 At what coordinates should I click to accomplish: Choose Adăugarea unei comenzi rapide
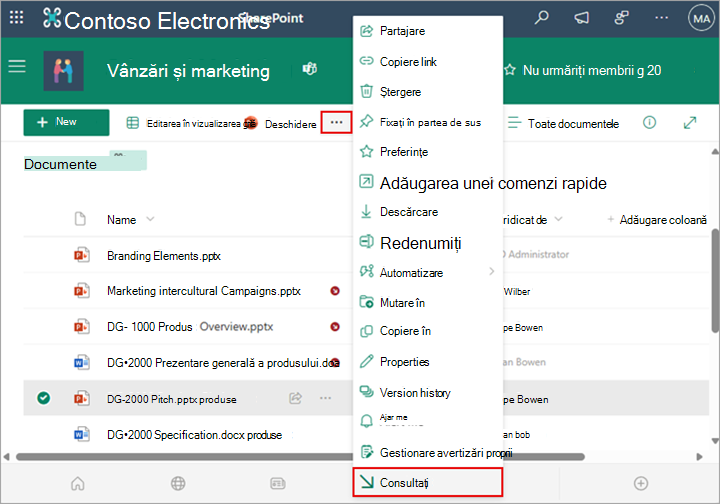[x=483, y=183]
